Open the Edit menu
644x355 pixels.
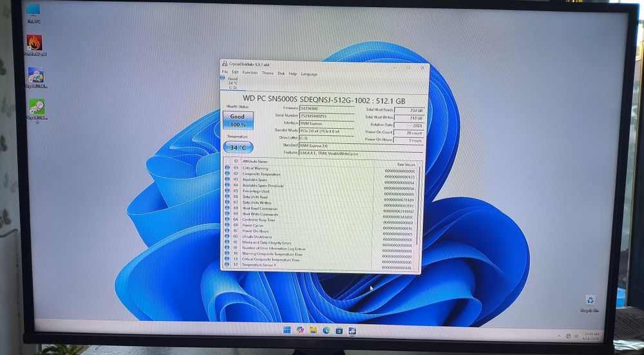pyautogui.click(x=235, y=72)
